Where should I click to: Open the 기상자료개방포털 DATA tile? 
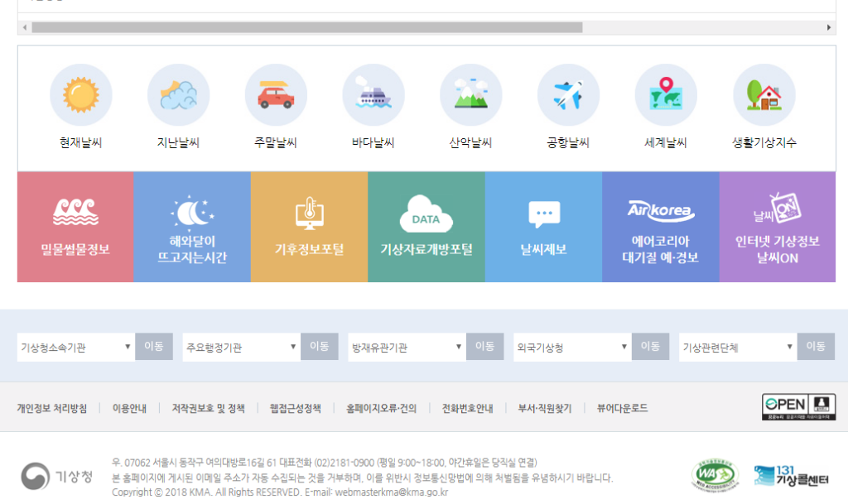(426, 227)
